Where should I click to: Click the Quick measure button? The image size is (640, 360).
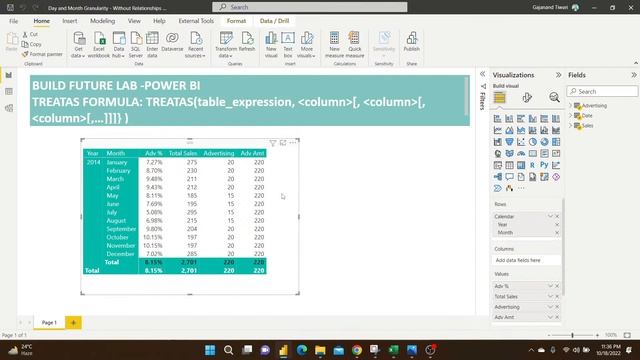(x=355, y=45)
